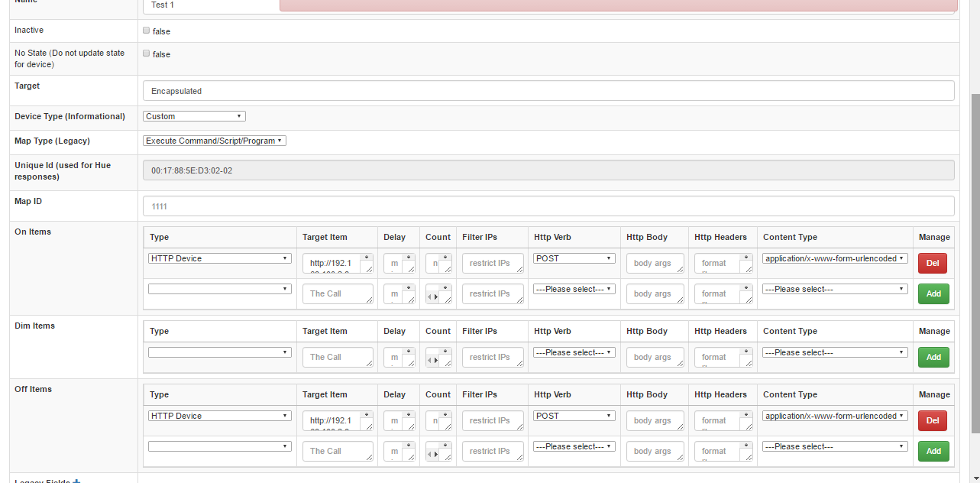Change POST Http Verb in On Items
This screenshot has height=483, width=980.
574,258
